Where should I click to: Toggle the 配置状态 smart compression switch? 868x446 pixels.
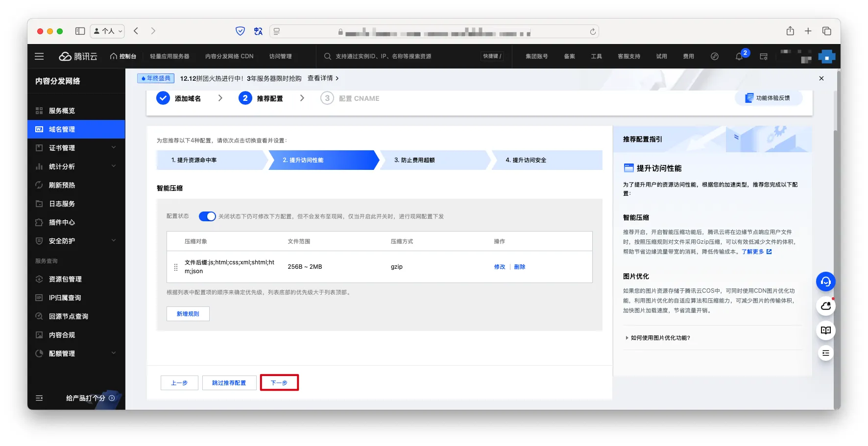click(207, 216)
